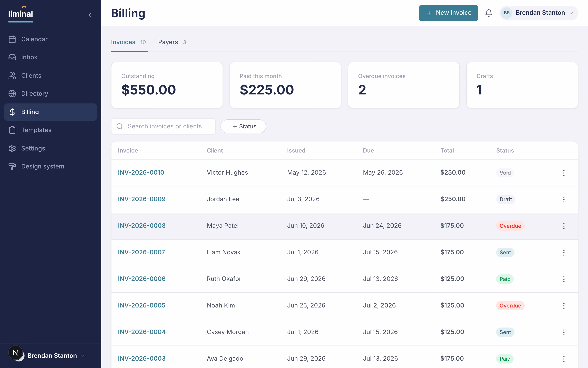Click the Overdue badge for Noah Kim
588x368 pixels.
click(x=510, y=306)
